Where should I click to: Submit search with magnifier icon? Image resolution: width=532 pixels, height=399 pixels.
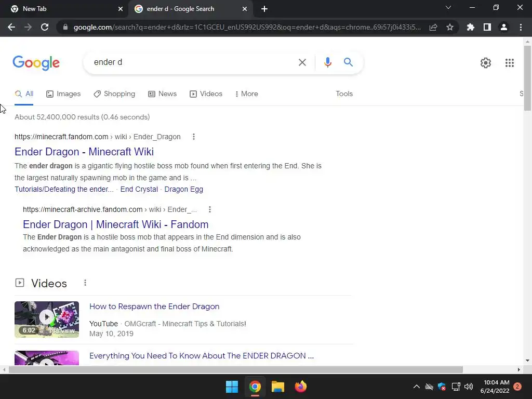(348, 62)
